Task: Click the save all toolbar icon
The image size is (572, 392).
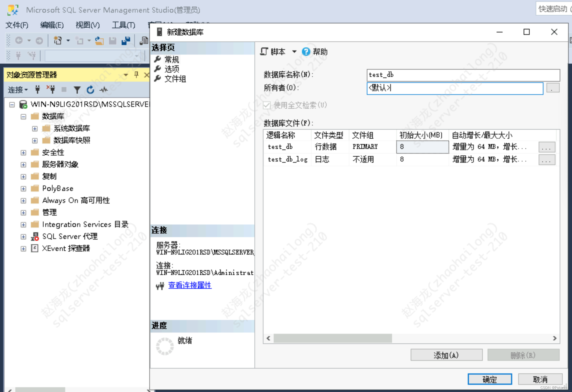Action: point(126,41)
